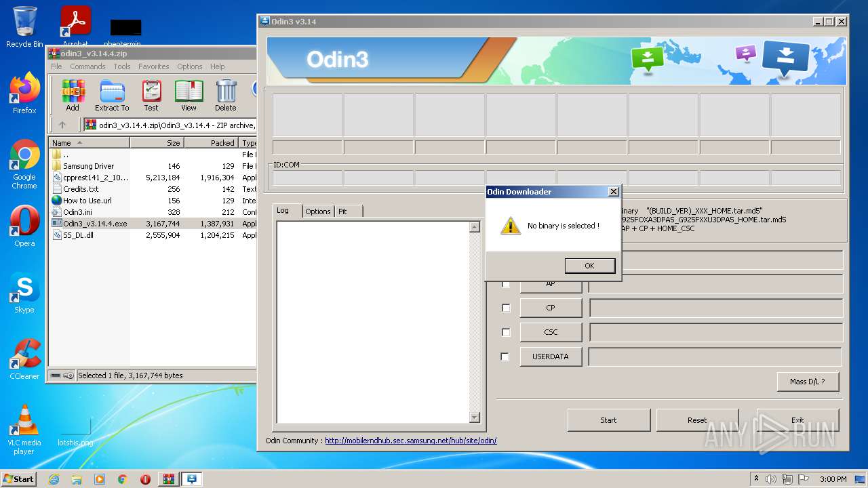Viewport: 868px width, 488px height.
Task: Go up one folder level in WinRAR
Action: [x=62, y=125]
